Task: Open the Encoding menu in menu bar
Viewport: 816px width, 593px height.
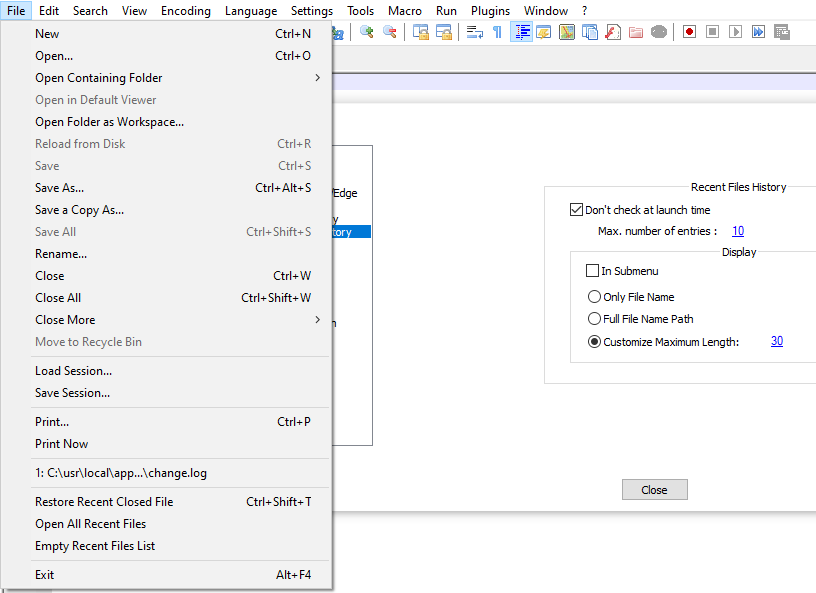Action: pyautogui.click(x=186, y=10)
